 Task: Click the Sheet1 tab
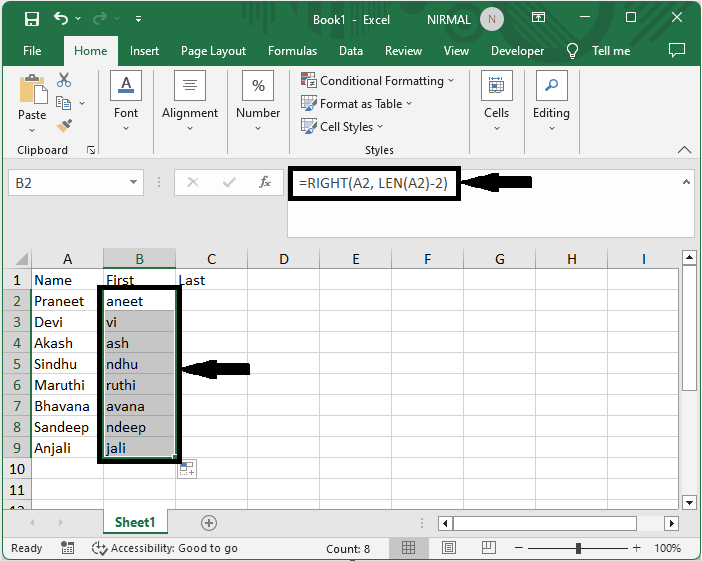pos(135,522)
